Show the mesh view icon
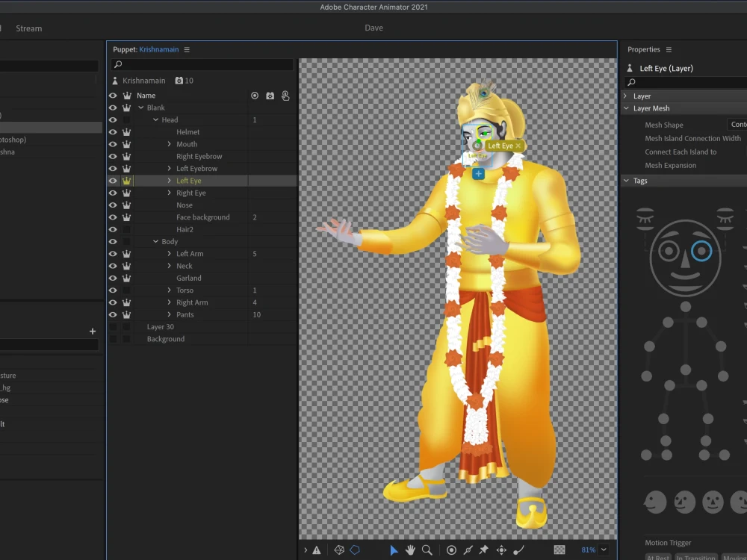Screen dimensions: 747x560 [339, 550]
